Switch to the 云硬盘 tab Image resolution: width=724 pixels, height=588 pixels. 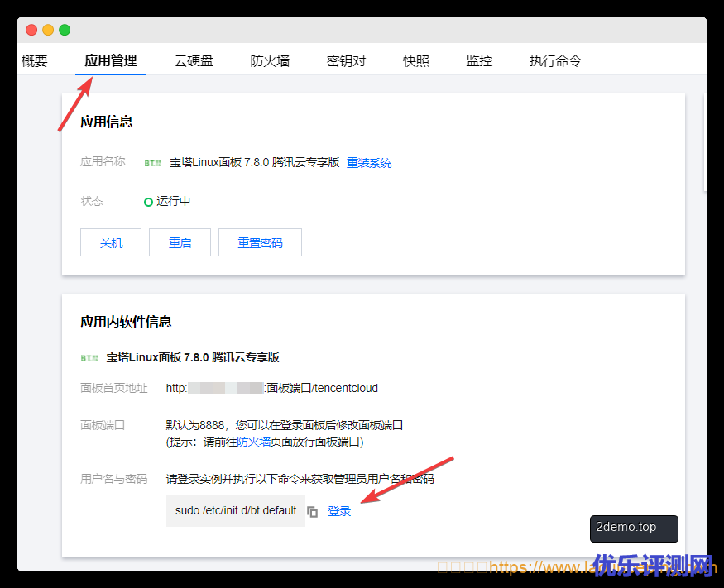tap(194, 60)
